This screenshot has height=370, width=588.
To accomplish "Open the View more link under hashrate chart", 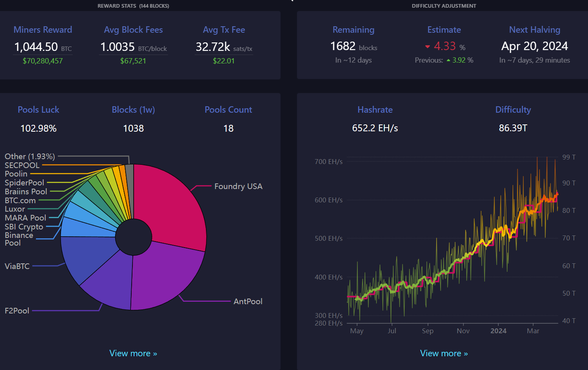I will pos(444,353).
